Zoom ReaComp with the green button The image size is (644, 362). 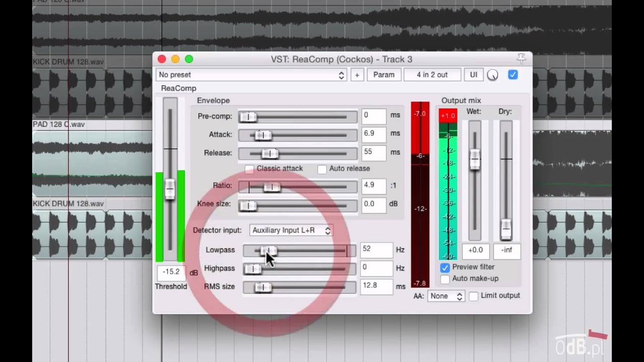tap(189, 59)
